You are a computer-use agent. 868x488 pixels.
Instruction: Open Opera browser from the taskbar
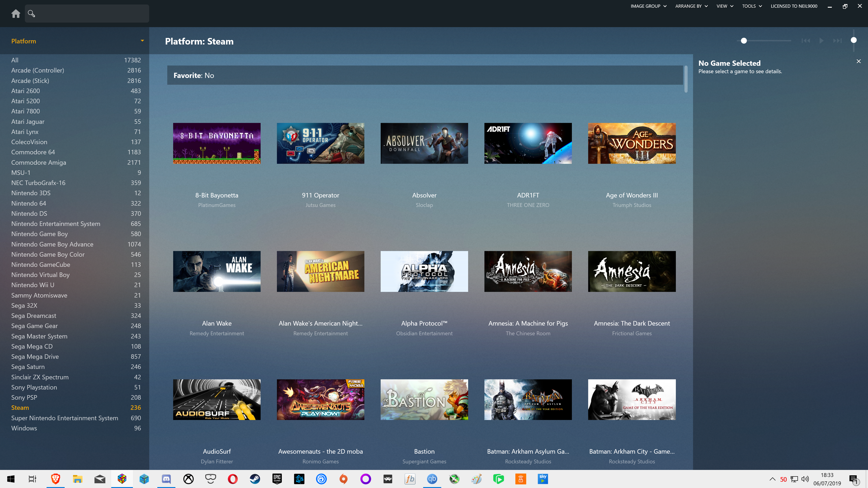[233, 479]
